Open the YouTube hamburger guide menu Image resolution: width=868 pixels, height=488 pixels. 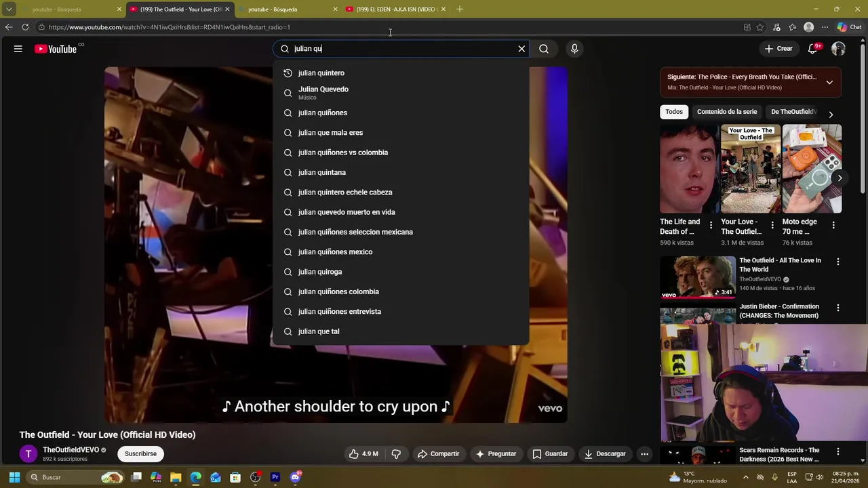(x=18, y=49)
